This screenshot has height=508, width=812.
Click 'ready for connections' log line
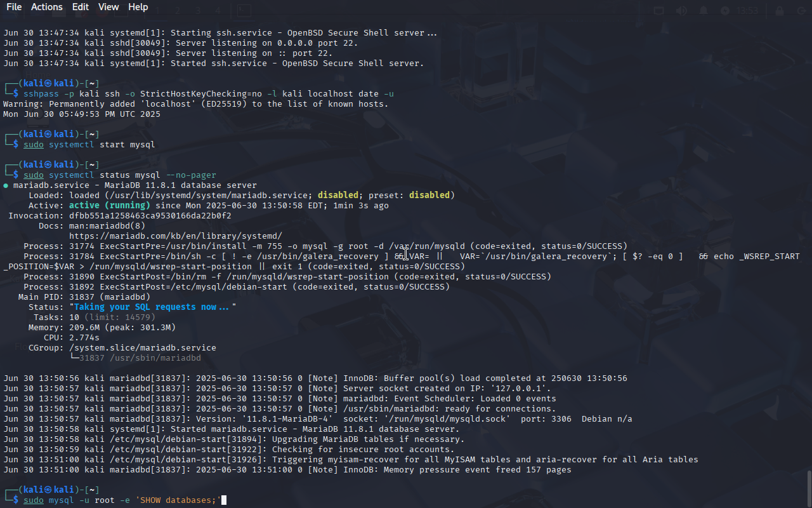[x=280, y=409]
